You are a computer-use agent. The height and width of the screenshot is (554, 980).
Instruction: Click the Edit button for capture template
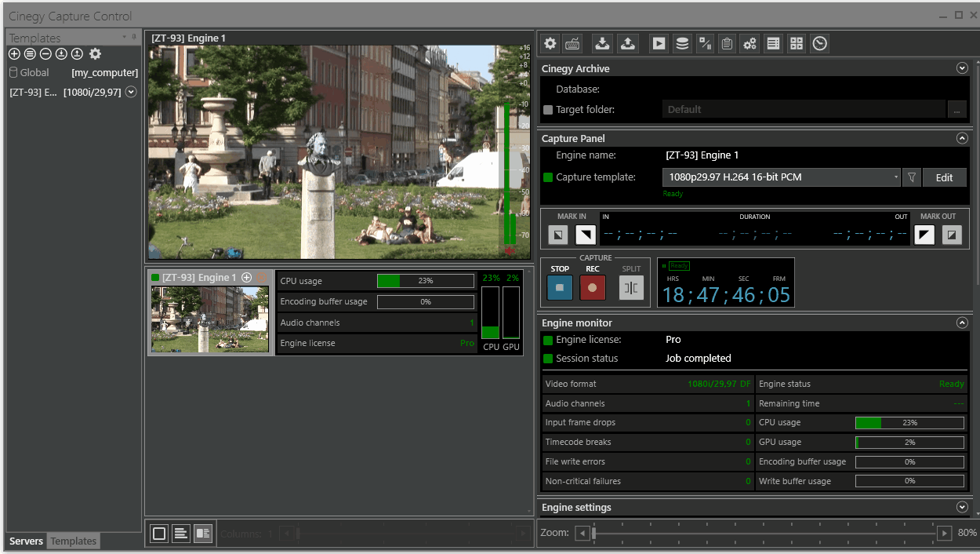944,177
